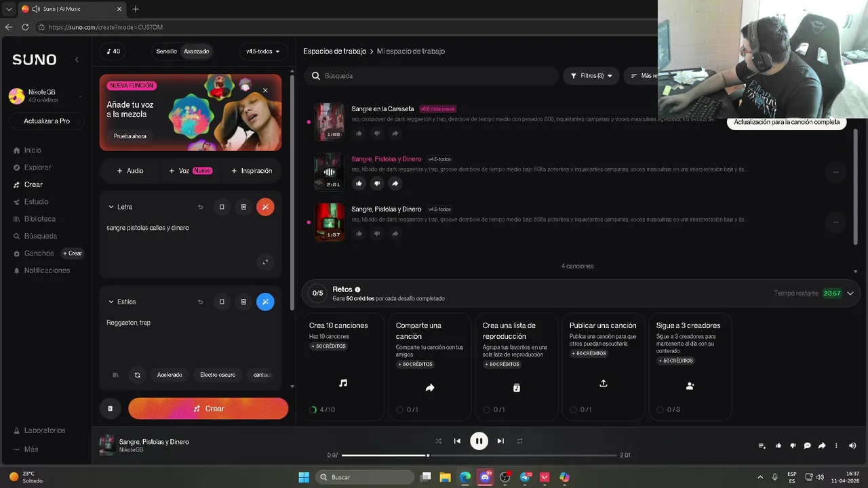Refresh the suggested style tags
This screenshot has width=868, height=488.
point(138,375)
